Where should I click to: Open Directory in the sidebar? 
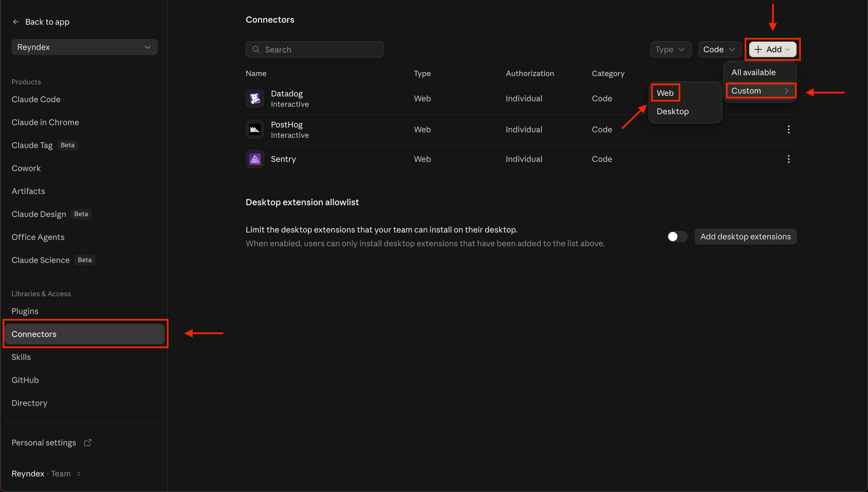pyautogui.click(x=29, y=403)
